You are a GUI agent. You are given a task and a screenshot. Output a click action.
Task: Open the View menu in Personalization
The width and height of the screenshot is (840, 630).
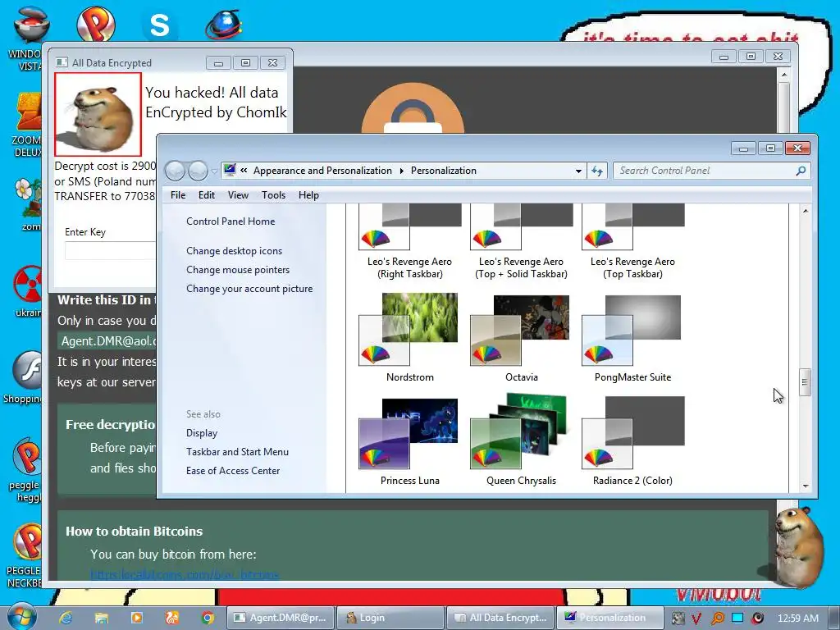click(238, 195)
